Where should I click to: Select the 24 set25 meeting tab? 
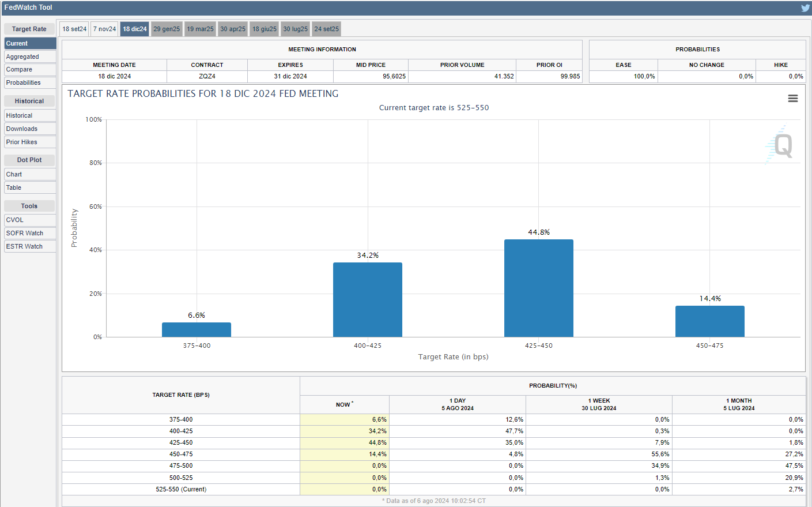[326, 29]
